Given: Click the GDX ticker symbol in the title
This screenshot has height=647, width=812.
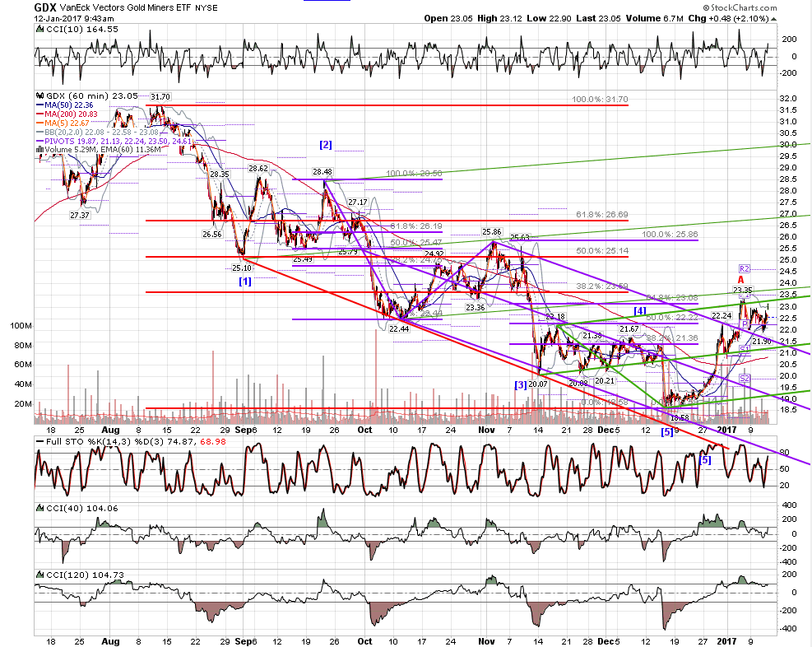Looking at the screenshot, I should click(45, 7).
